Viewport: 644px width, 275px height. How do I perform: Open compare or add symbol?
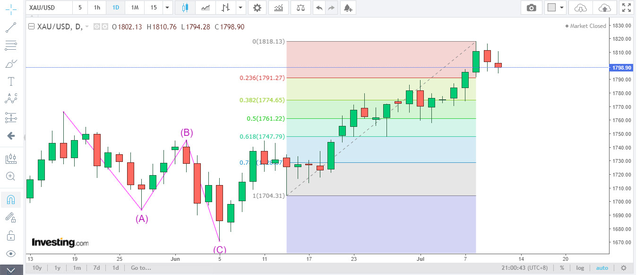pos(301,8)
